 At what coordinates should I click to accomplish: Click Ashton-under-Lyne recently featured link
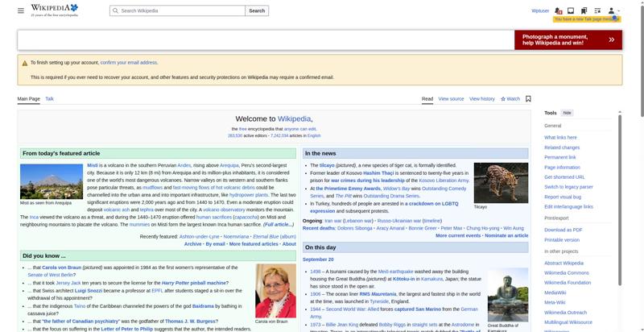(x=199, y=237)
